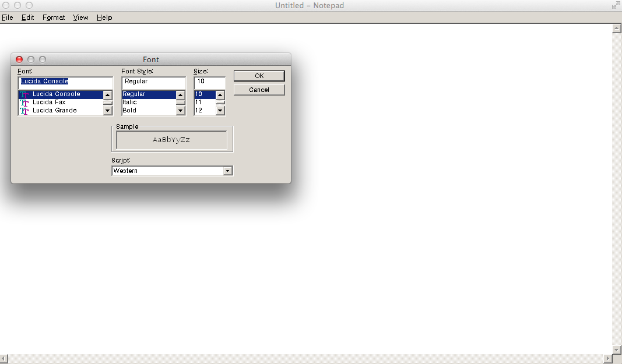
Task: Click the font list scroll-up arrow
Action: click(108, 95)
